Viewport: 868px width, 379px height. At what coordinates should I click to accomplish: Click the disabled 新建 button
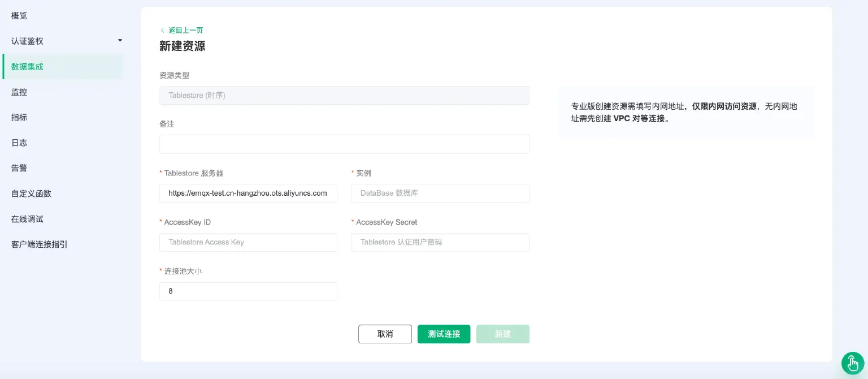click(x=502, y=334)
